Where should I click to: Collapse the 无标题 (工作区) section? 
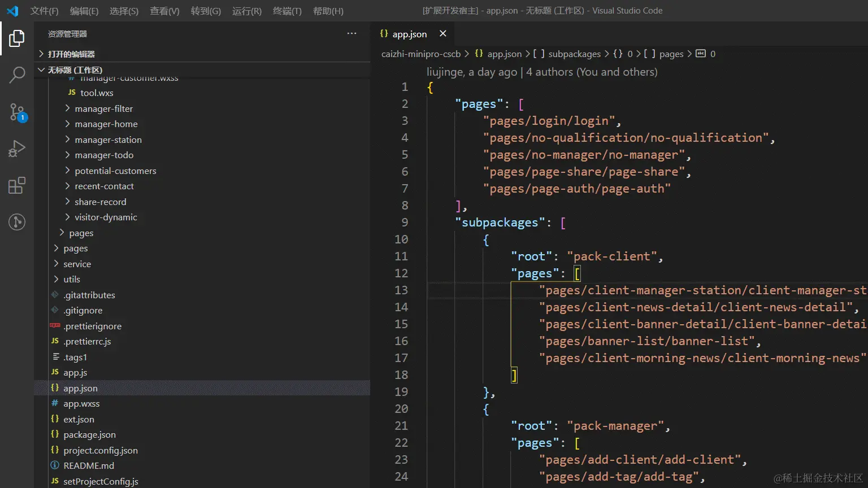click(x=202, y=69)
